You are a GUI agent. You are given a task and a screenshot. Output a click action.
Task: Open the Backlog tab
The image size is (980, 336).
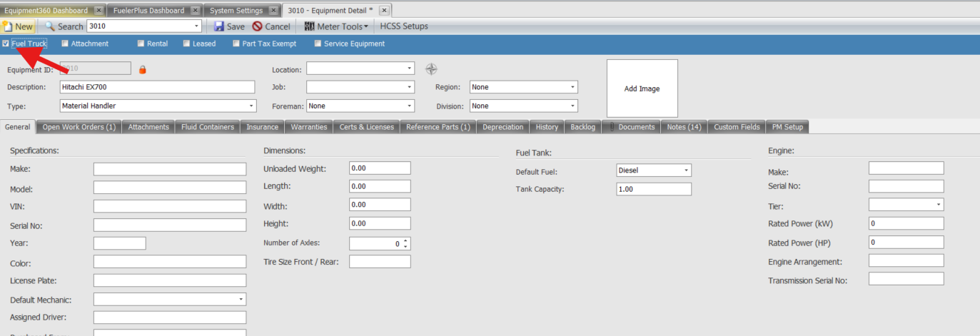click(583, 127)
